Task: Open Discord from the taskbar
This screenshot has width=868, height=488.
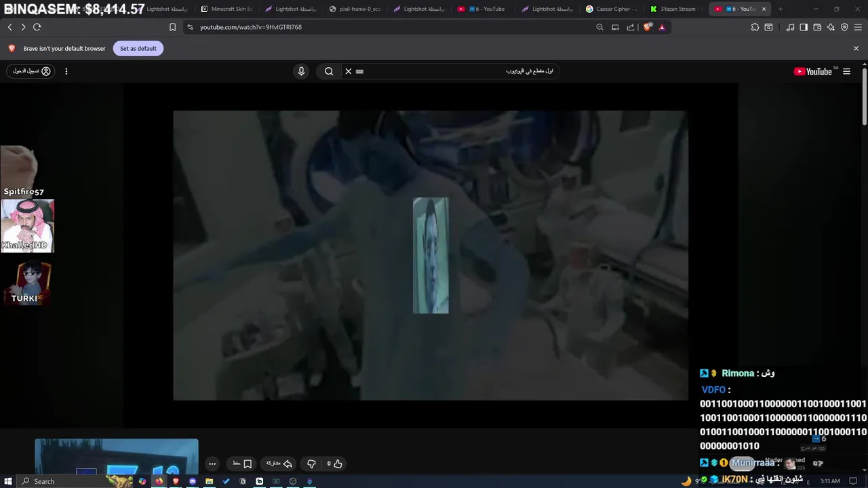Action: (193, 481)
